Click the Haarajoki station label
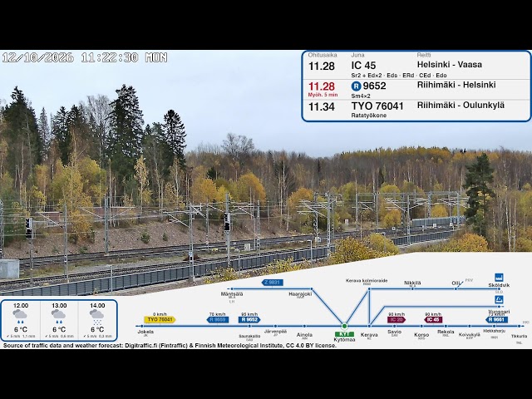532x399 pixels. (300, 294)
